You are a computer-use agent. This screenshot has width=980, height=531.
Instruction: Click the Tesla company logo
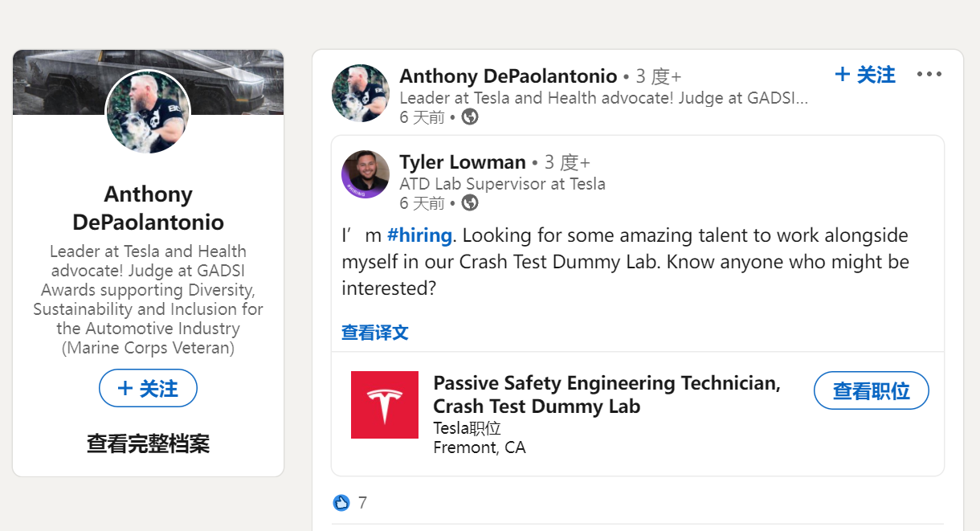pos(385,405)
